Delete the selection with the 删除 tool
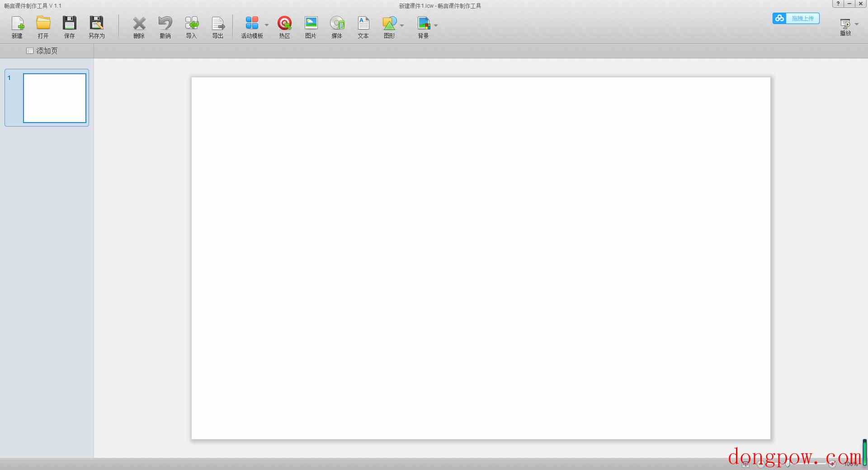This screenshot has width=868, height=470. 139,27
